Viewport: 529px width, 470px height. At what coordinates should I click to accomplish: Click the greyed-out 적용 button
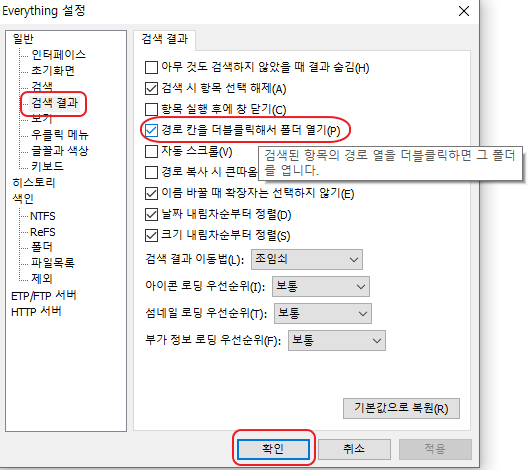pos(435,449)
